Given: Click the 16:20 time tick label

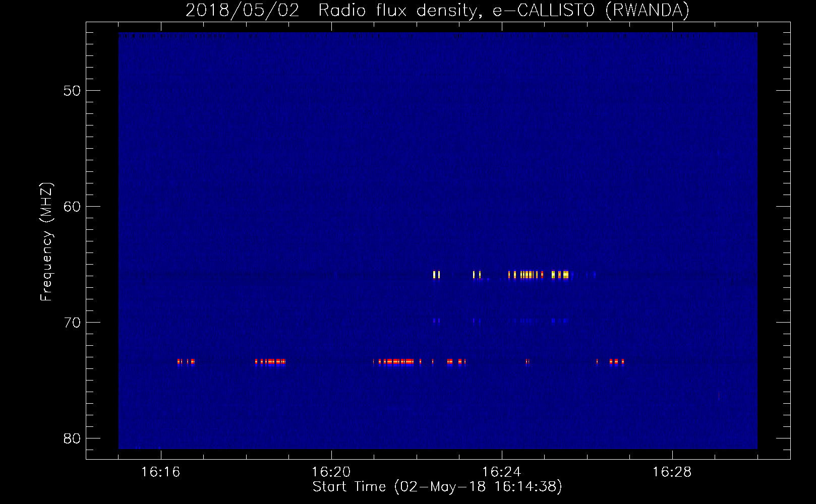Looking at the screenshot, I should (x=331, y=472).
